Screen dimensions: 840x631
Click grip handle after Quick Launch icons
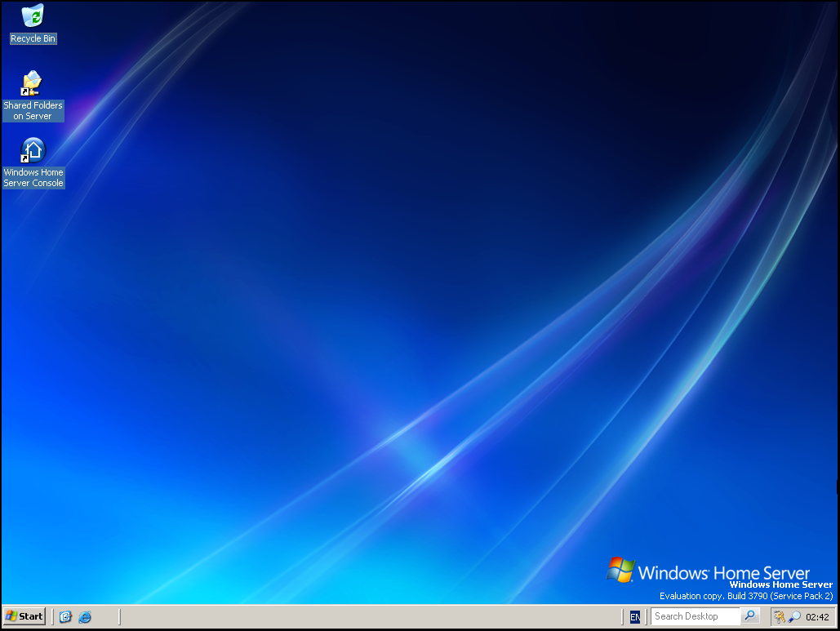click(119, 617)
